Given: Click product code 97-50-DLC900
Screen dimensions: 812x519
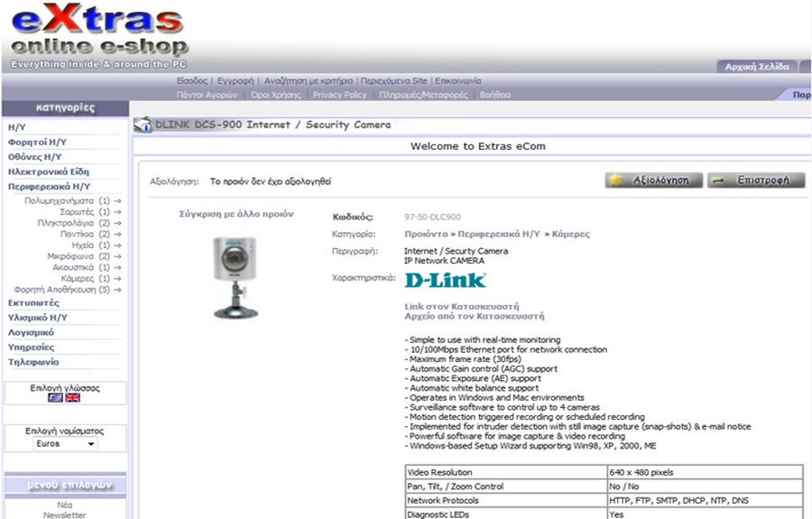Looking at the screenshot, I should (432, 217).
